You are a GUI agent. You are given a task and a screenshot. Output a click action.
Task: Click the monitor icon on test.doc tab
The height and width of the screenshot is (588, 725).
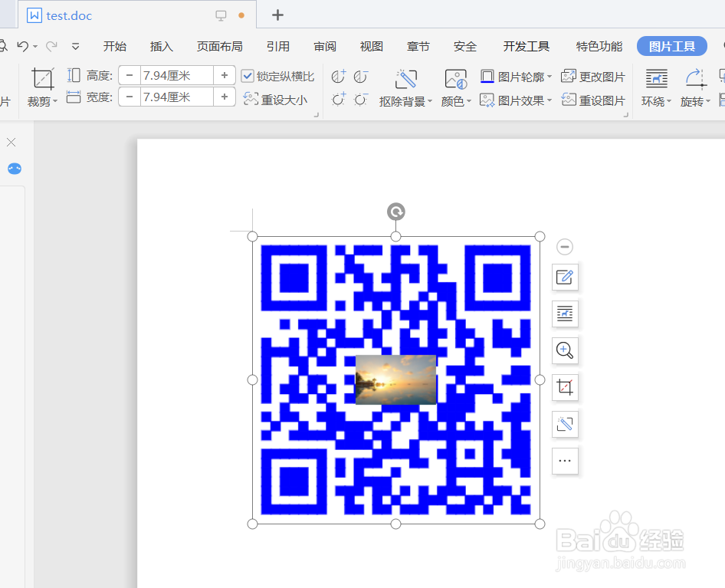(221, 16)
